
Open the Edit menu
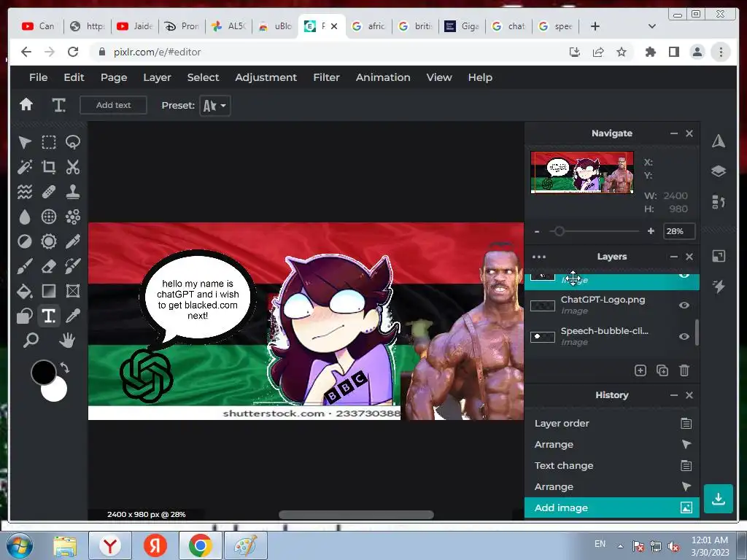74,77
